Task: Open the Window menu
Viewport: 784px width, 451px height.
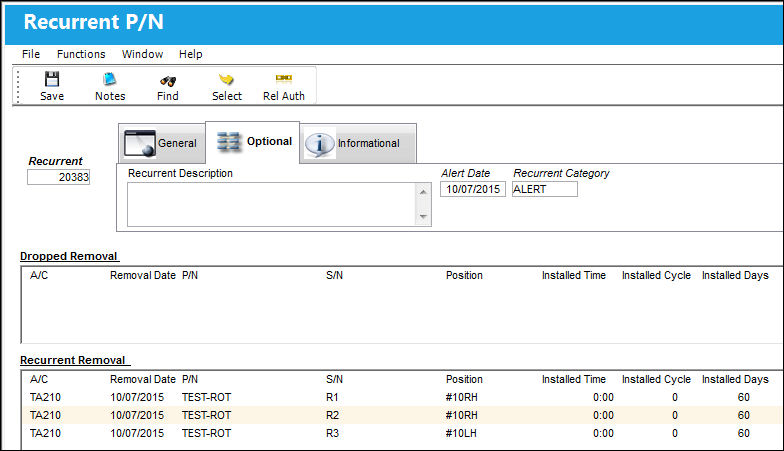Action: click(x=142, y=54)
